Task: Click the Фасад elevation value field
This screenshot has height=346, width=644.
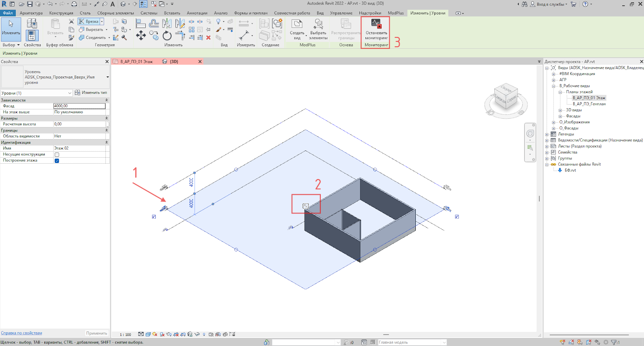Action: click(79, 106)
